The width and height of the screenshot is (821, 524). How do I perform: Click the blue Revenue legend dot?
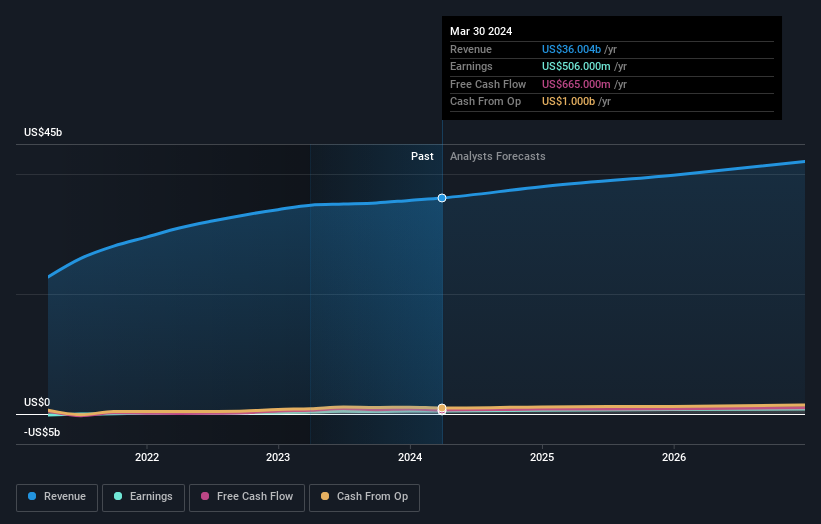click(x=32, y=496)
